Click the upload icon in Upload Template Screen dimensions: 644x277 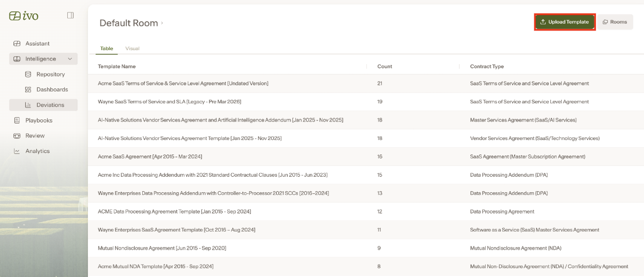point(543,22)
